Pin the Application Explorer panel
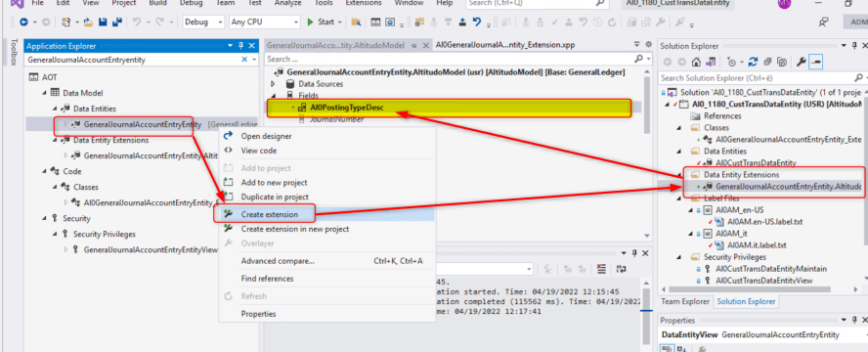 (x=240, y=46)
